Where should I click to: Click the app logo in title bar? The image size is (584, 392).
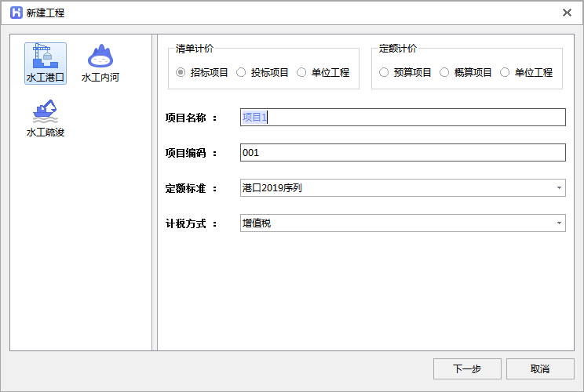coord(16,13)
